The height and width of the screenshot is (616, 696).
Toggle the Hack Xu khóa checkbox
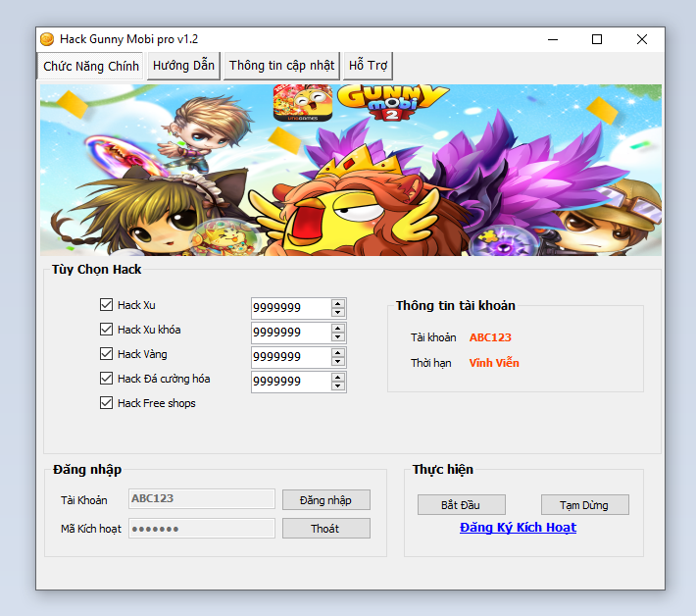[x=107, y=330]
